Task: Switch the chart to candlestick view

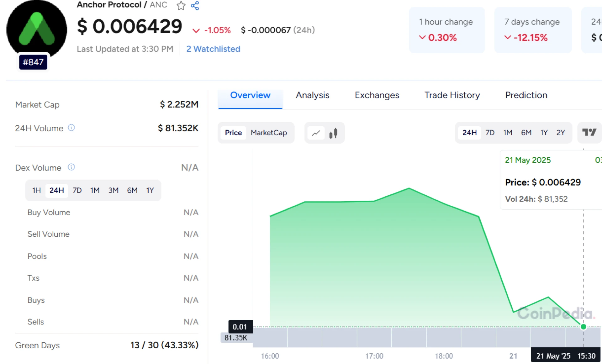Action: [x=333, y=133]
